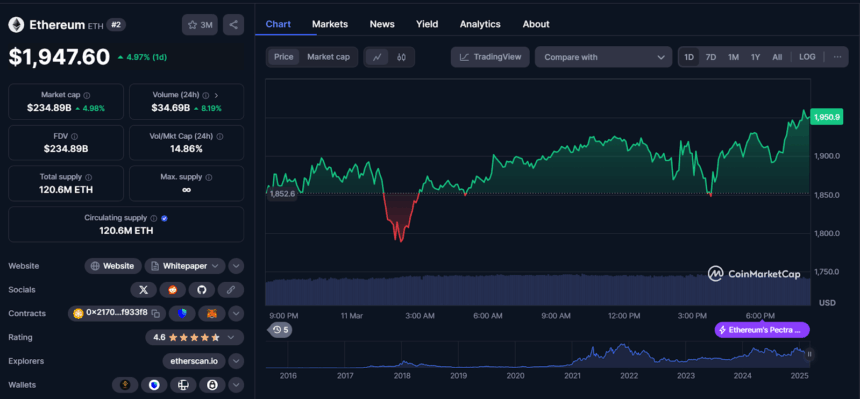Click the Total supply info icon
This screenshot has height=399, width=860.
(x=89, y=177)
